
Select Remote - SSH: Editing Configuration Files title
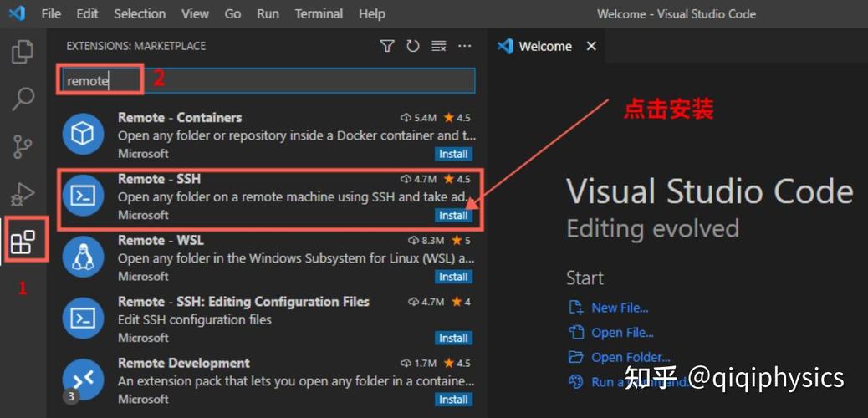coord(243,302)
